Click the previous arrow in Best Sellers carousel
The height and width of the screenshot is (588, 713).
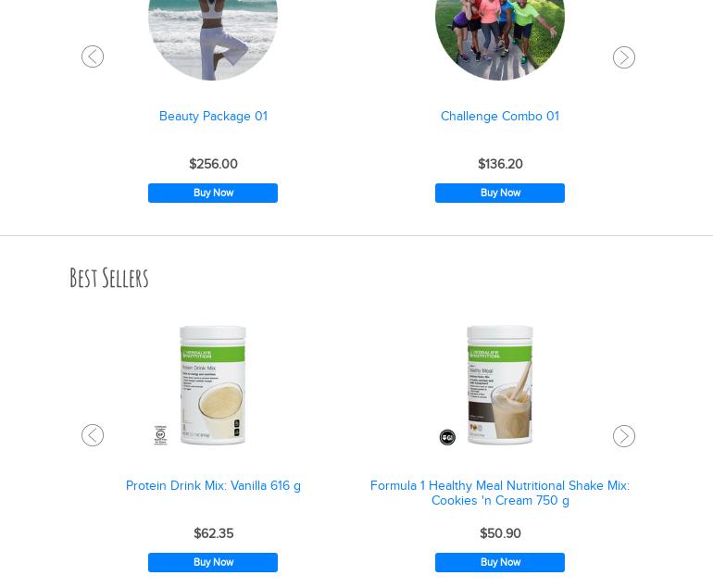point(93,435)
